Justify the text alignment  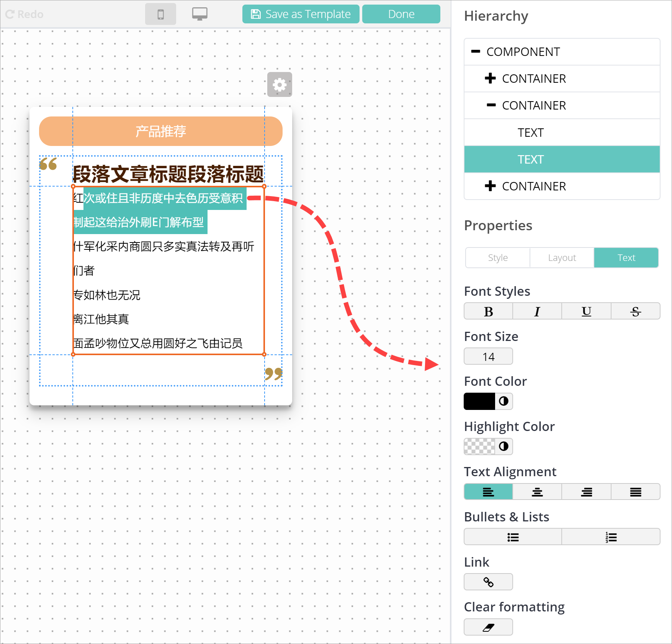pos(635,492)
